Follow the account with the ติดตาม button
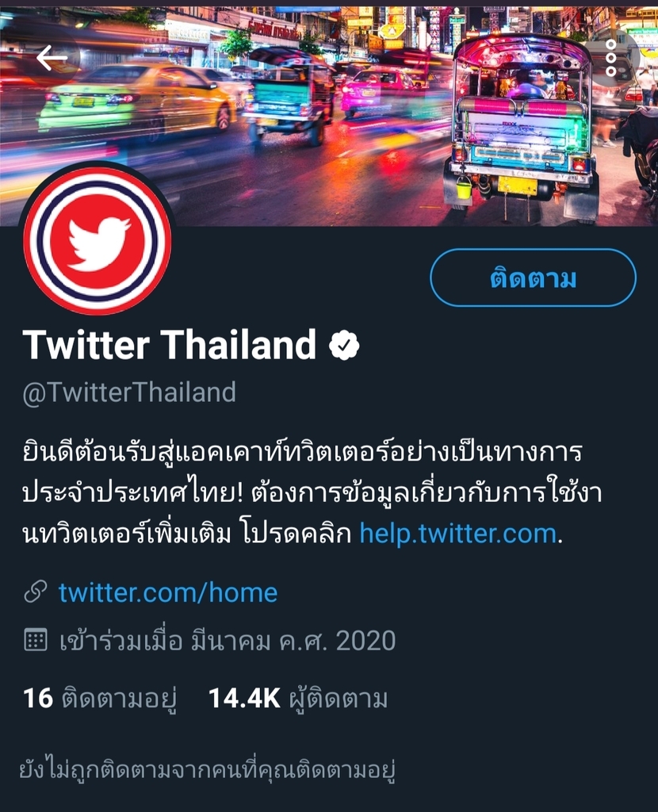 point(533,278)
